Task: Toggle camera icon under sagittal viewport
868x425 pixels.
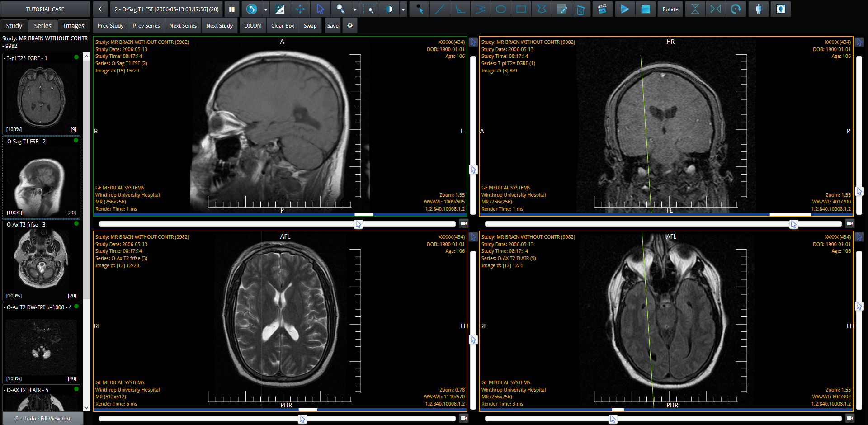Action: click(463, 223)
